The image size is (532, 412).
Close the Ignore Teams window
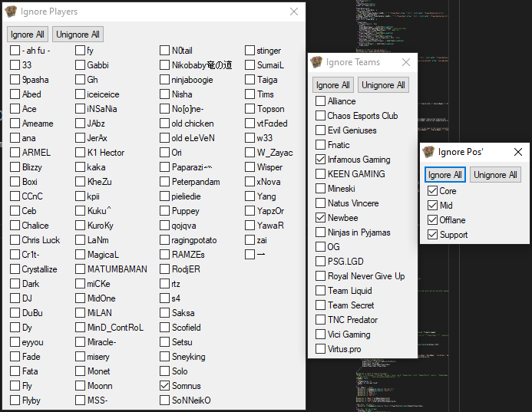click(x=406, y=62)
